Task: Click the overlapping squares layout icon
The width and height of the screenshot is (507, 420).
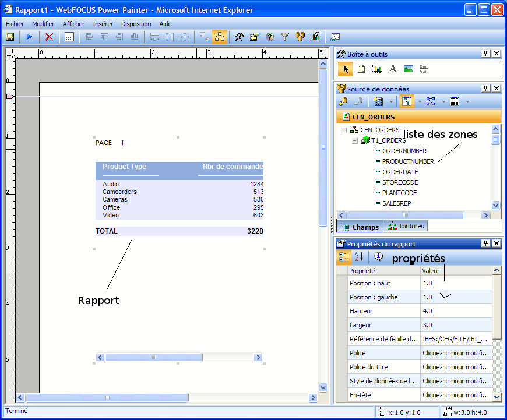Action: click(205, 37)
